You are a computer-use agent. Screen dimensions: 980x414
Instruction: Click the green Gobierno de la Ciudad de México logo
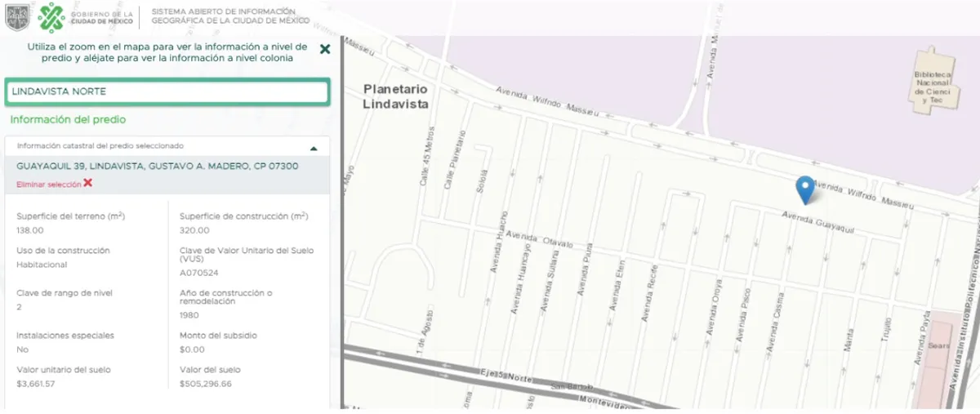[x=51, y=16]
